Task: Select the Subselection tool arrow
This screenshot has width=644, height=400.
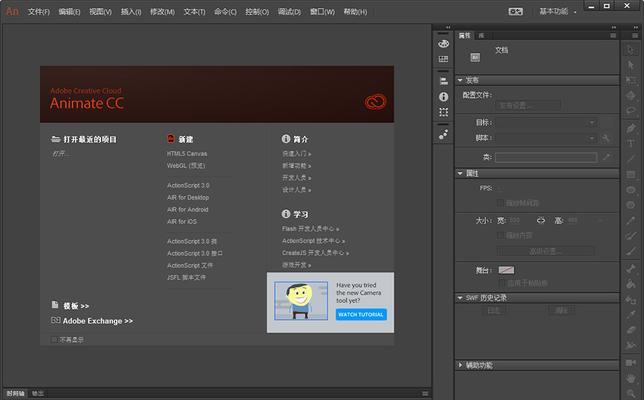Action: point(631,65)
